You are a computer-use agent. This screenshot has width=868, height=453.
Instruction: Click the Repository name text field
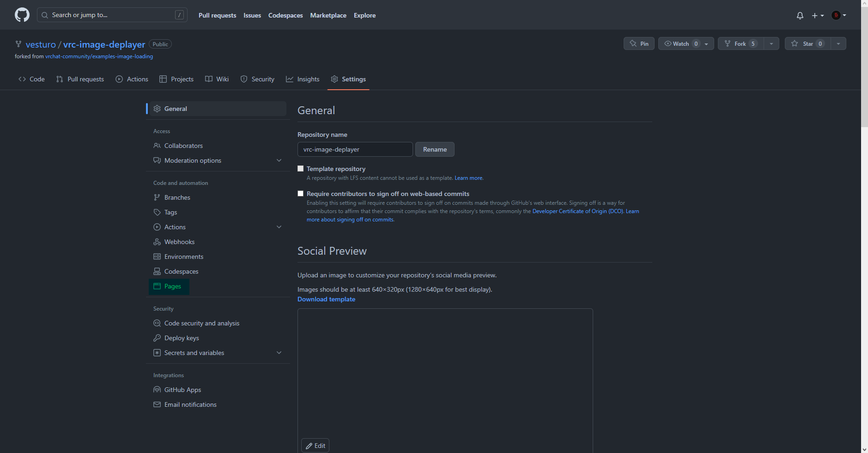pos(355,149)
